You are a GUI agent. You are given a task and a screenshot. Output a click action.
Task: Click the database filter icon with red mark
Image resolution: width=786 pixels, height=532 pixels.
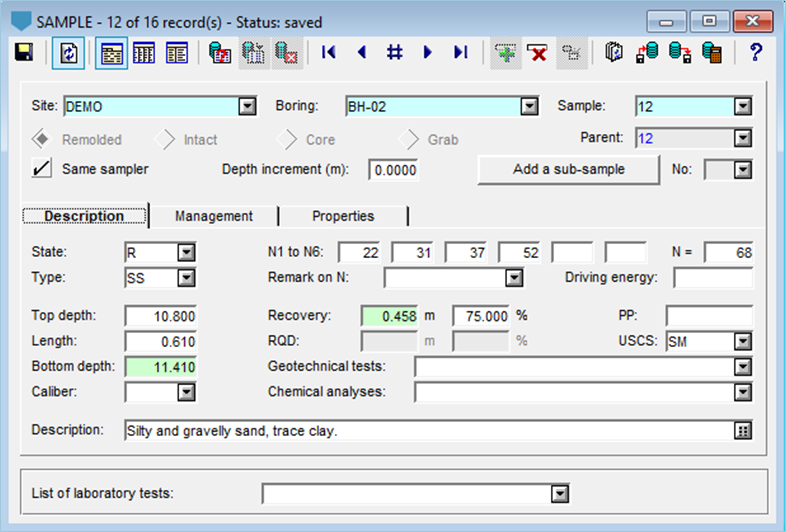point(220,53)
